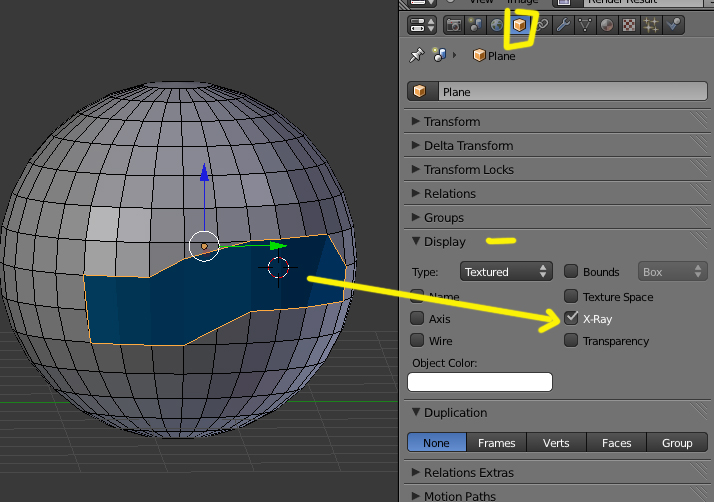Expand the Motion Paths panel
The image size is (714, 502).
tap(557, 495)
